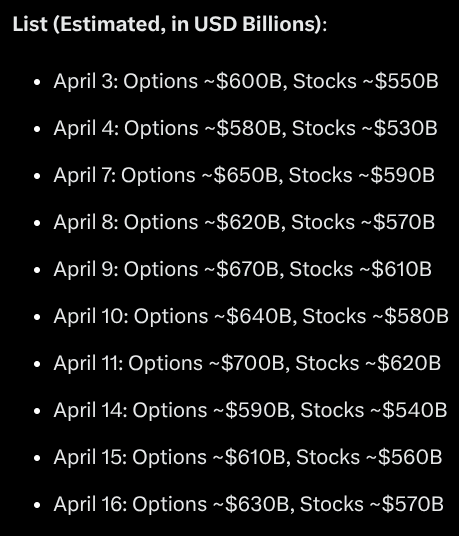Click the April 7 options value $650B

[x=245, y=175]
